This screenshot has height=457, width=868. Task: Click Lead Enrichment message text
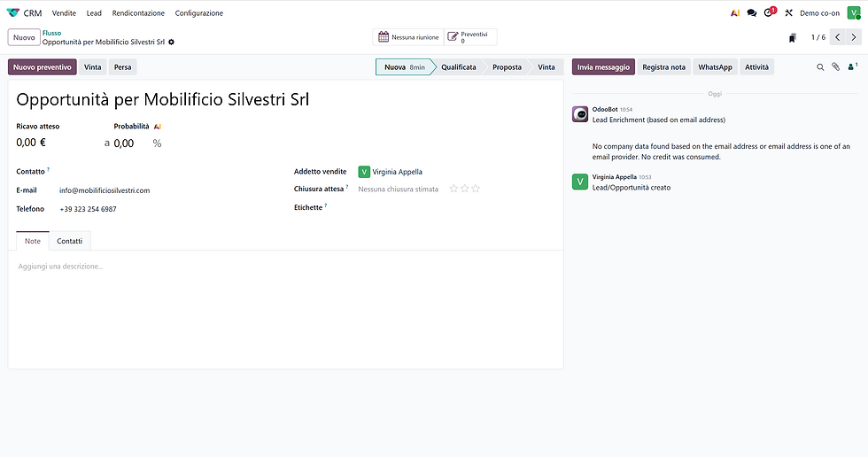[659, 120]
